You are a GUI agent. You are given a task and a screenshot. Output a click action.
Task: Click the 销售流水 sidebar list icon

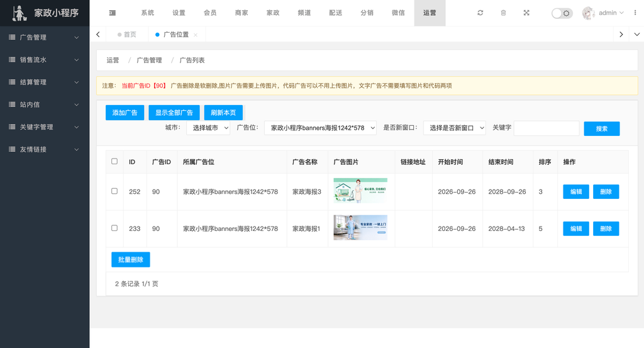[13, 60]
